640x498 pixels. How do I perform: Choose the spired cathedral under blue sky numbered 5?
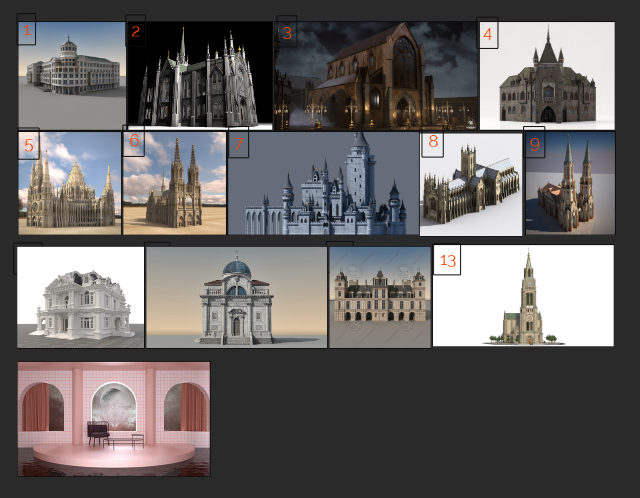(x=70, y=183)
